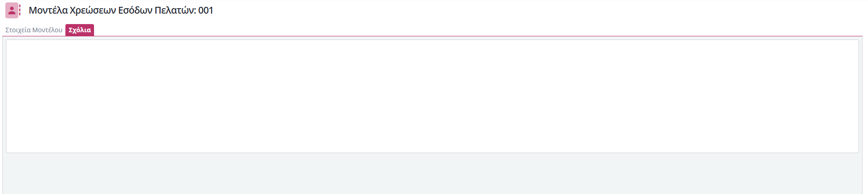Click the pink square record icon by the title
The image size is (868, 194).
[x=12, y=10]
